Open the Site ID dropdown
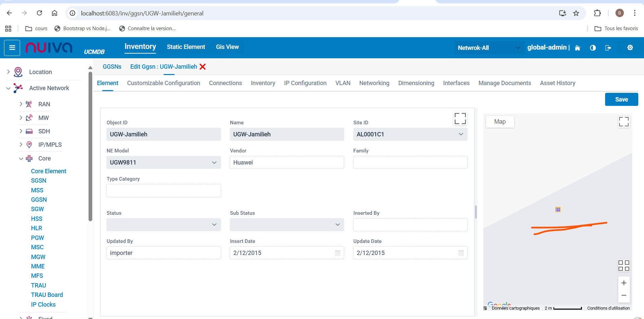 point(461,134)
